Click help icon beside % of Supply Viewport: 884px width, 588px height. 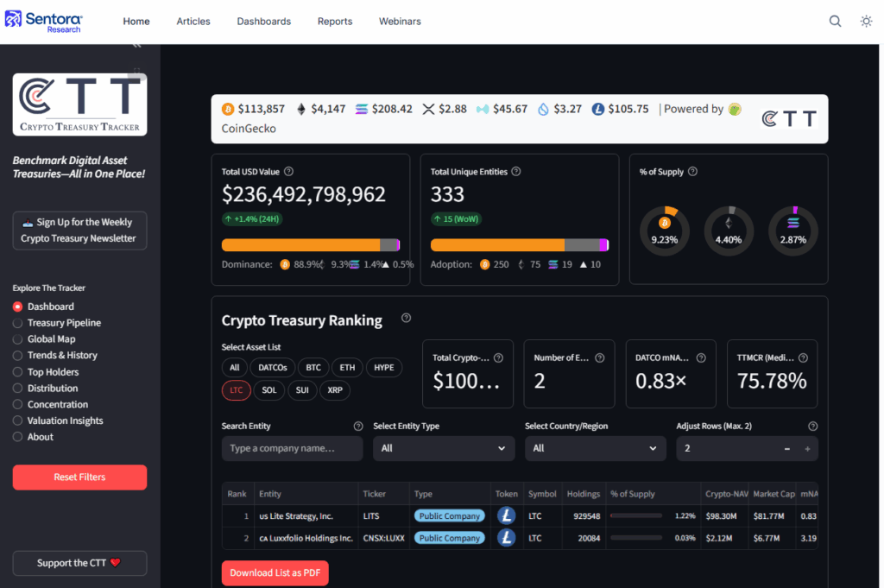click(x=692, y=172)
